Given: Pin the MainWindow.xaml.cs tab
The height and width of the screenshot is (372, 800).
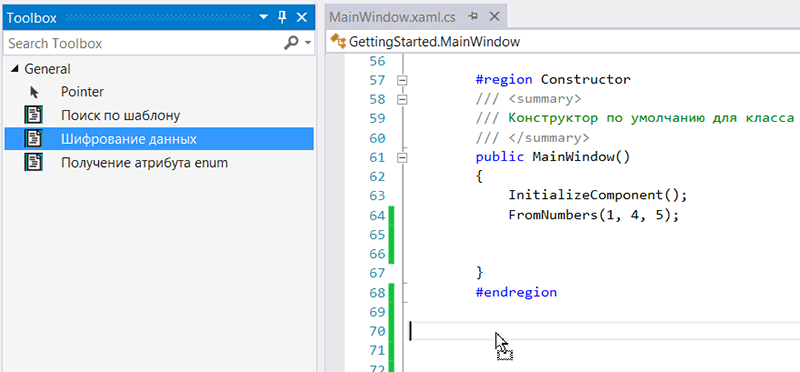Looking at the screenshot, I should click(473, 16).
